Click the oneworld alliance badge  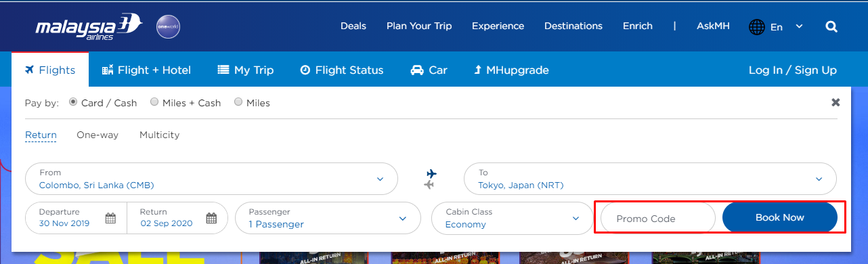tap(168, 26)
